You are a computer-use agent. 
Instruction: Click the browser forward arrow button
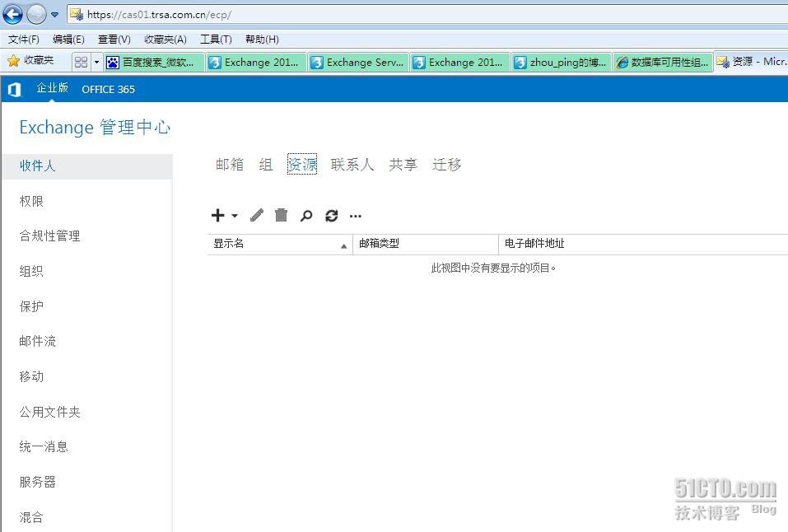36,14
